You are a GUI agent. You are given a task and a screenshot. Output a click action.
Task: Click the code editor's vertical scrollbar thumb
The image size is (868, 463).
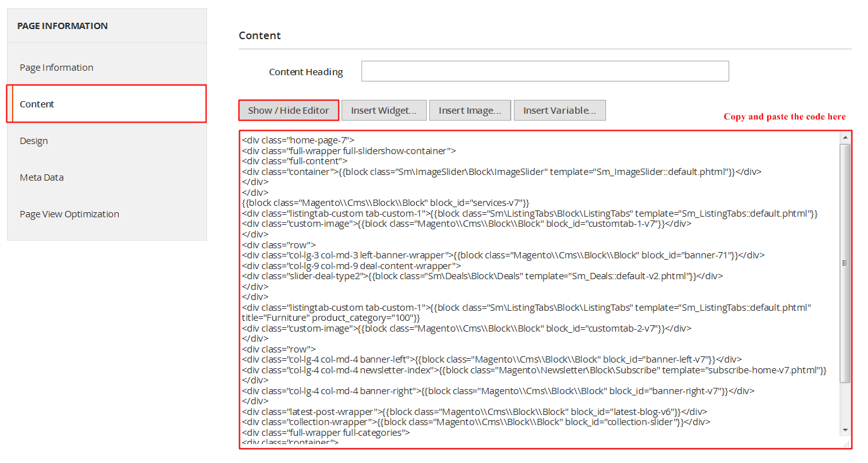coord(845,263)
